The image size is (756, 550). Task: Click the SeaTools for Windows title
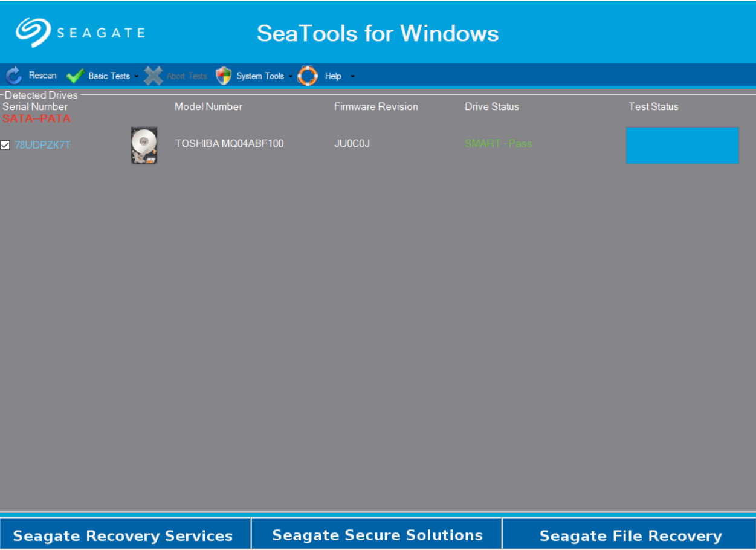coord(378,33)
